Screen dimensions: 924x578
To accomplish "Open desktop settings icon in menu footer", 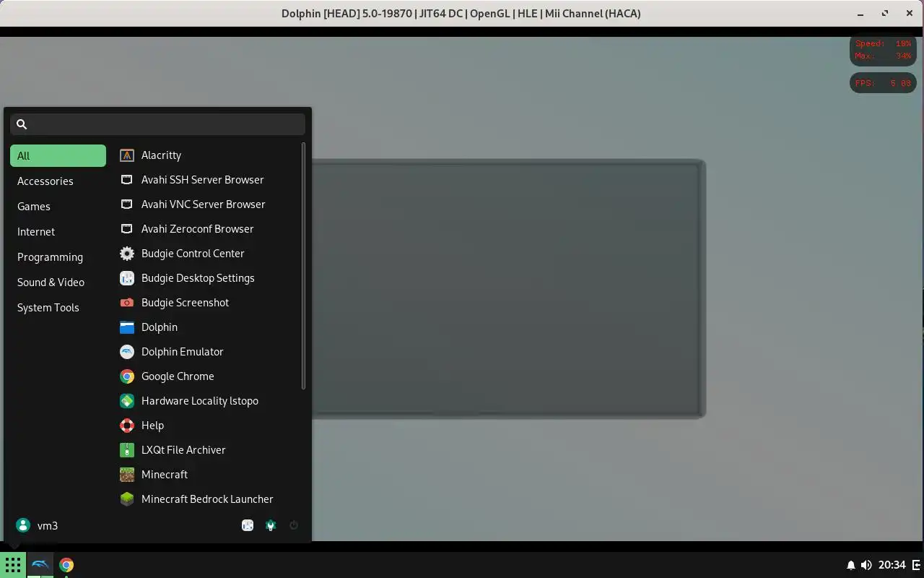I will coord(248,525).
